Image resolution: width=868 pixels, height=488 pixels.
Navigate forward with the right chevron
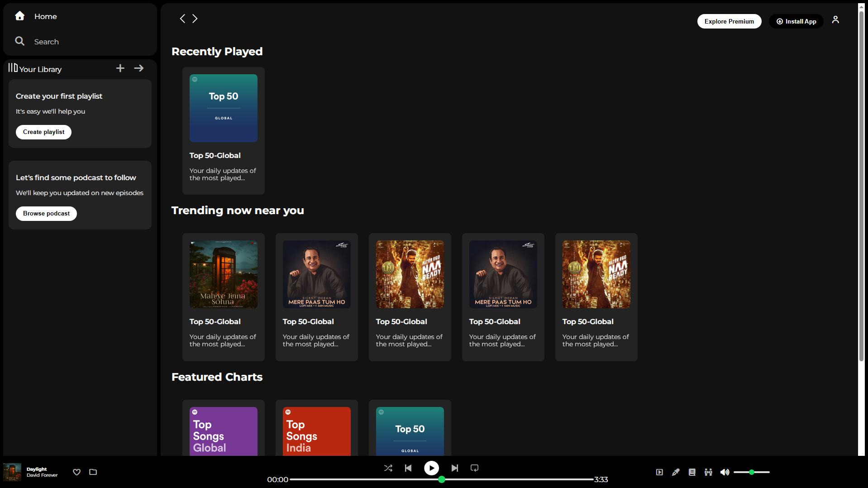click(195, 19)
